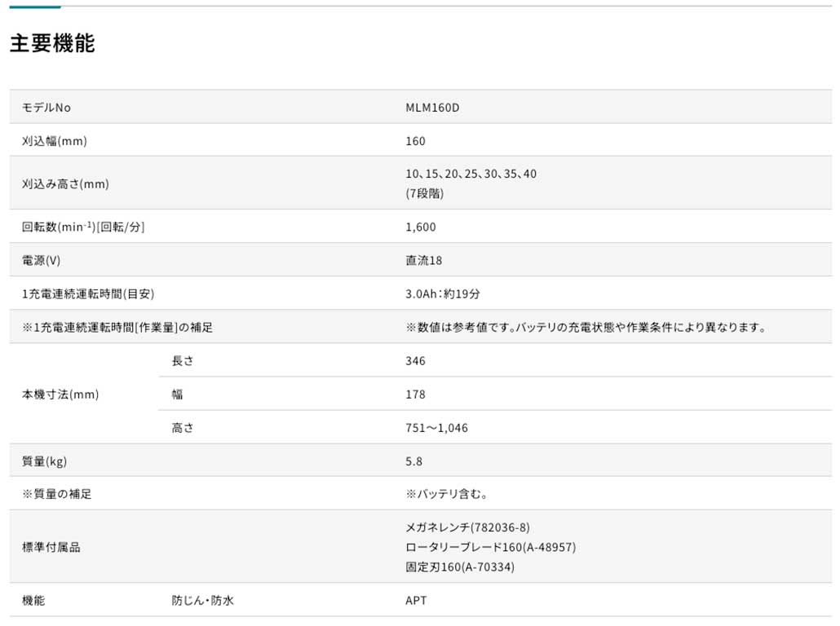Click the 主要機能 heading

click(52, 43)
